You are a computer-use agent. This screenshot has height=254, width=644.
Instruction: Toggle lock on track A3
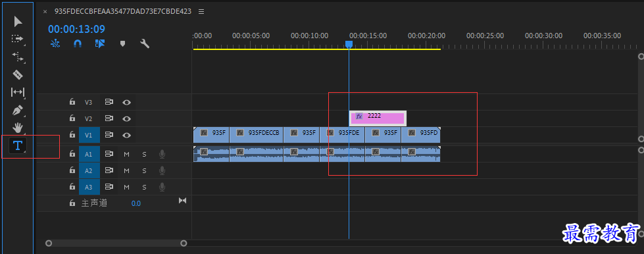(72, 187)
